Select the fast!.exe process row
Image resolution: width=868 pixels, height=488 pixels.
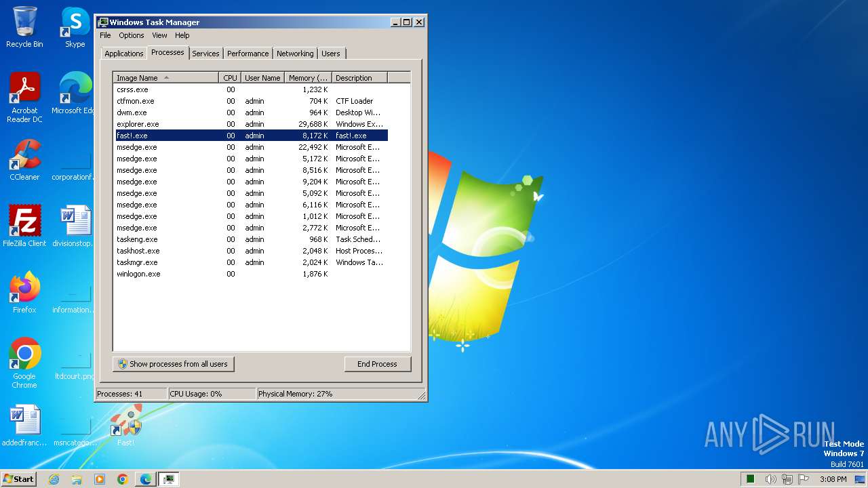pyautogui.click(x=252, y=136)
